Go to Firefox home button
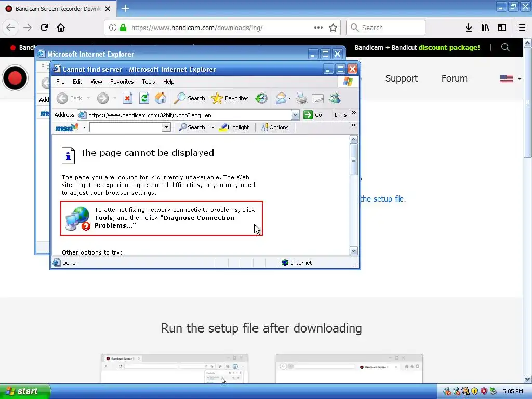532x399 pixels. (61, 28)
